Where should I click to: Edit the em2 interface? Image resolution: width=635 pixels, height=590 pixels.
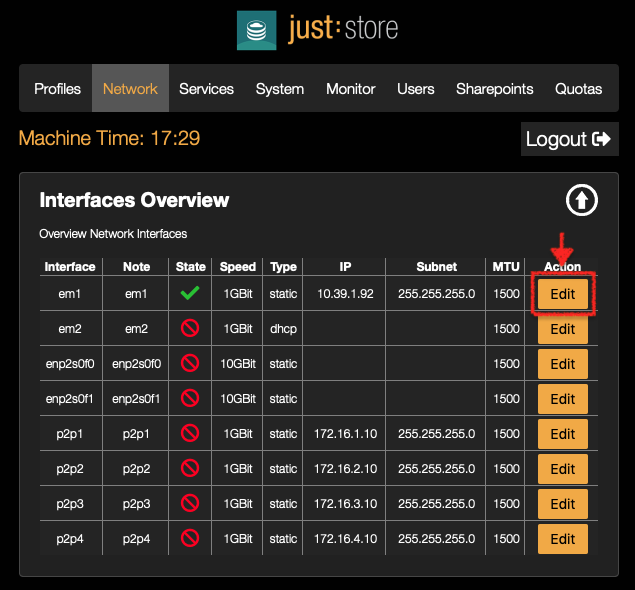pyautogui.click(x=563, y=329)
